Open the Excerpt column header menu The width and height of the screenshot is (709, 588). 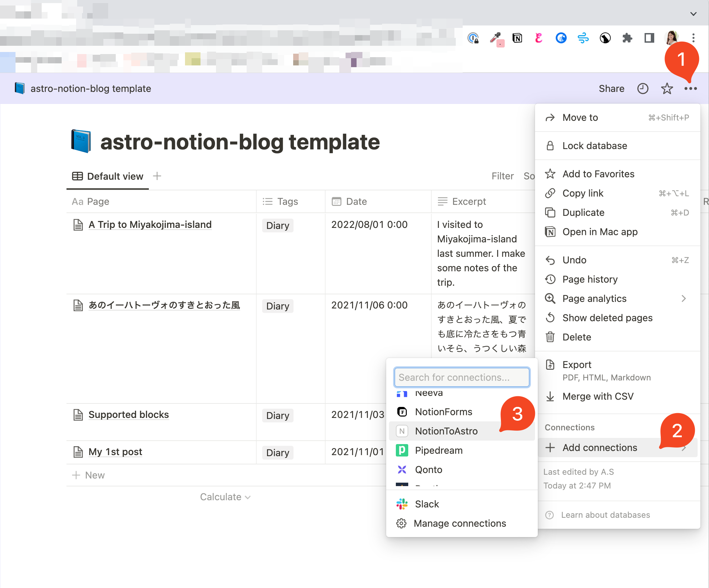(x=483, y=201)
